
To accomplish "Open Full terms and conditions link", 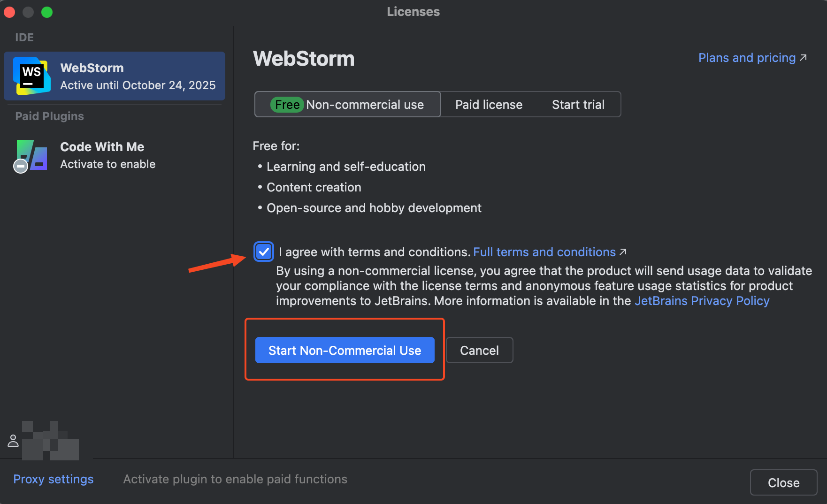I will 544,252.
